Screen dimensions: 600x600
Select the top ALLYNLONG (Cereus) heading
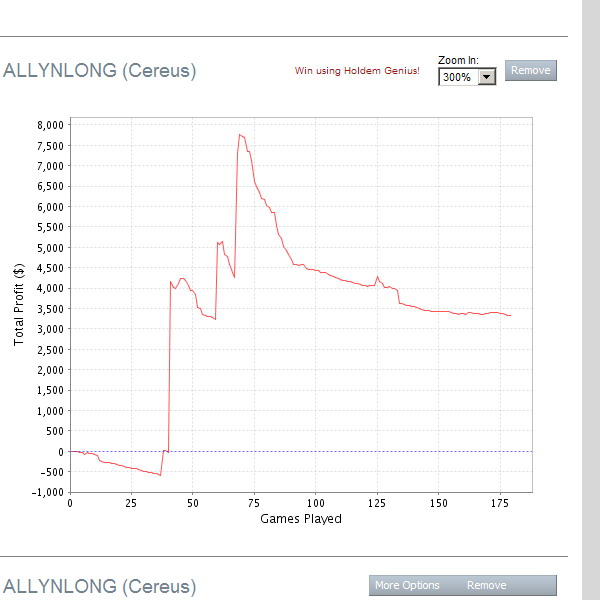coord(100,71)
